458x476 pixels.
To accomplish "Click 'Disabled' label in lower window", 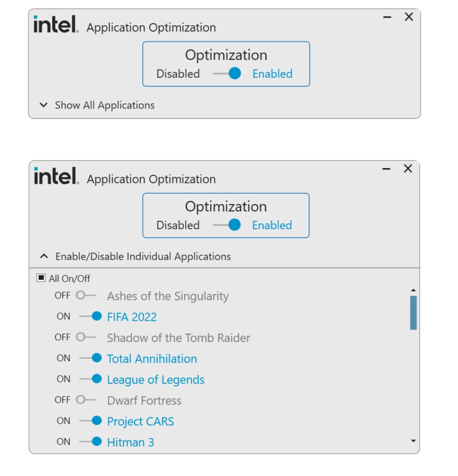I will 178,225.
